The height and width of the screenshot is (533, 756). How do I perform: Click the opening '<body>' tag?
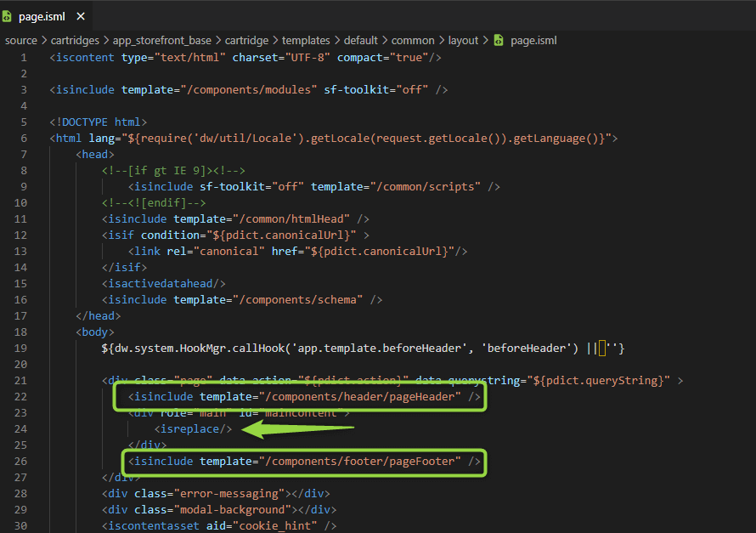click(95, 332)
